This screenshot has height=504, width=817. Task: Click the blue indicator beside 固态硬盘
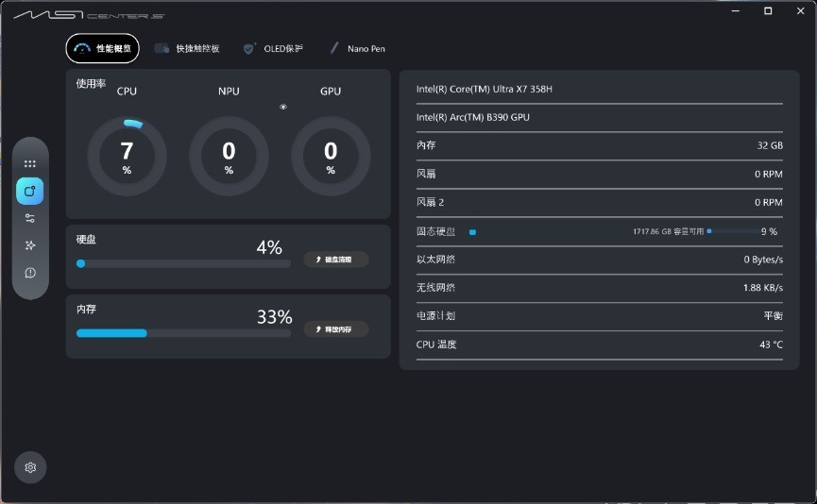[472, 231]
